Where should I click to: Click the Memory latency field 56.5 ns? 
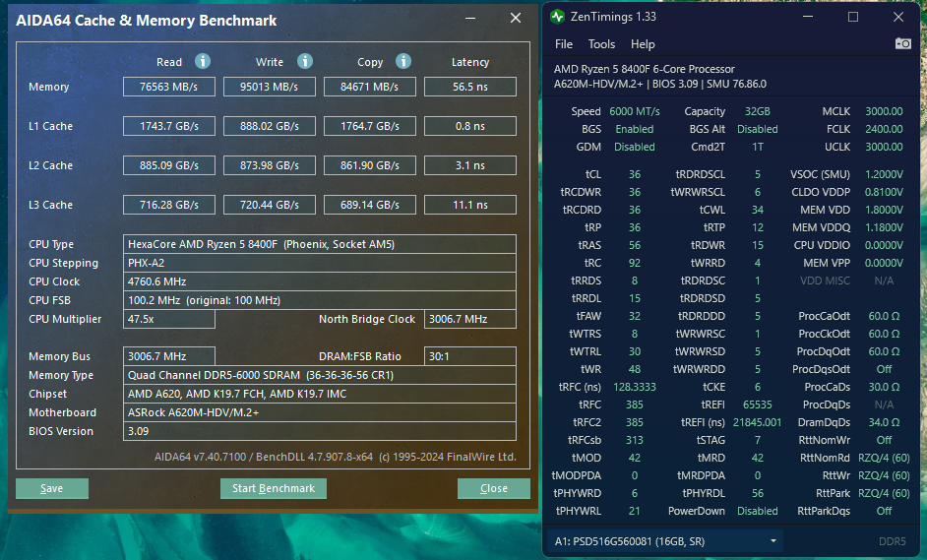470,87
